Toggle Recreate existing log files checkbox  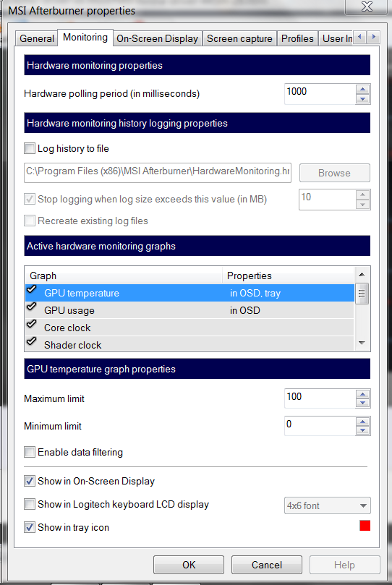tap(30, 221)
